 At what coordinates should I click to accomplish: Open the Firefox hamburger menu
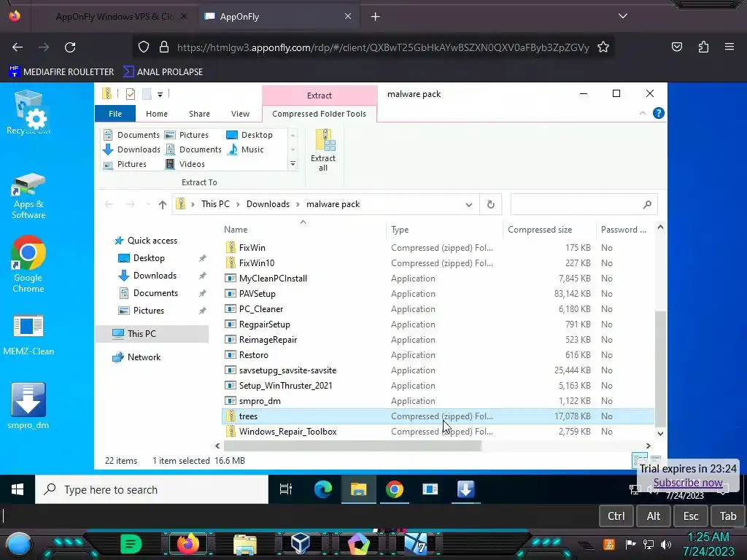tap(729, 47)
